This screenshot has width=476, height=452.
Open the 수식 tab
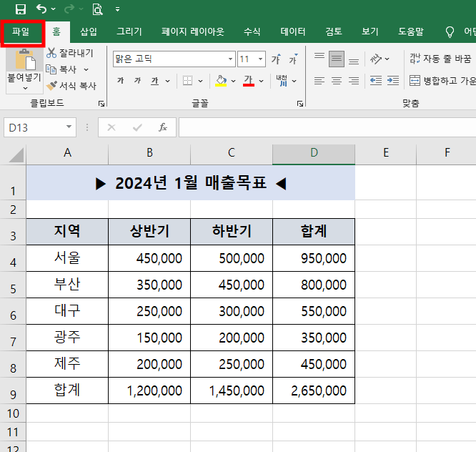click(252, 31)
